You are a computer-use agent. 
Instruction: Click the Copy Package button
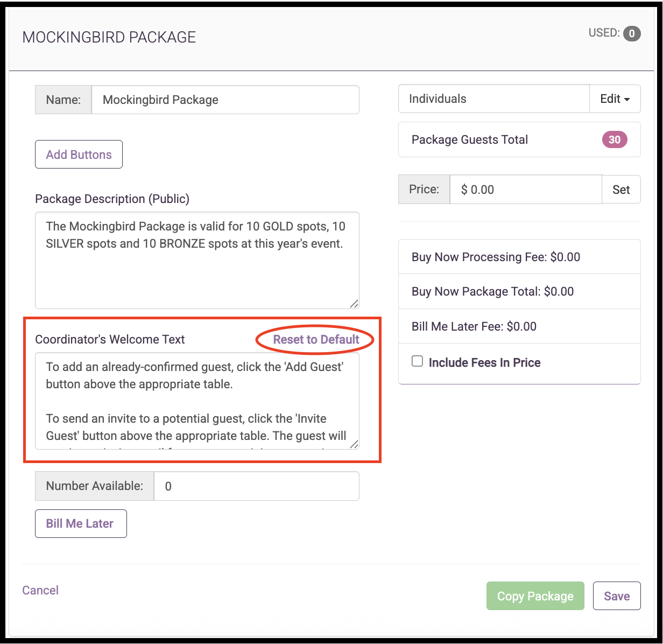[535, 596]
